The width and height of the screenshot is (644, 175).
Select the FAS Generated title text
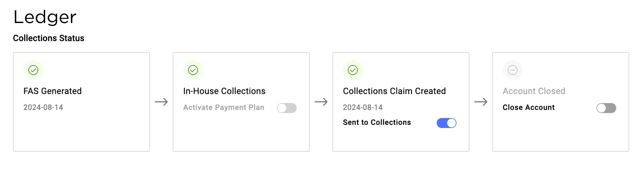[x=52, y=91]
